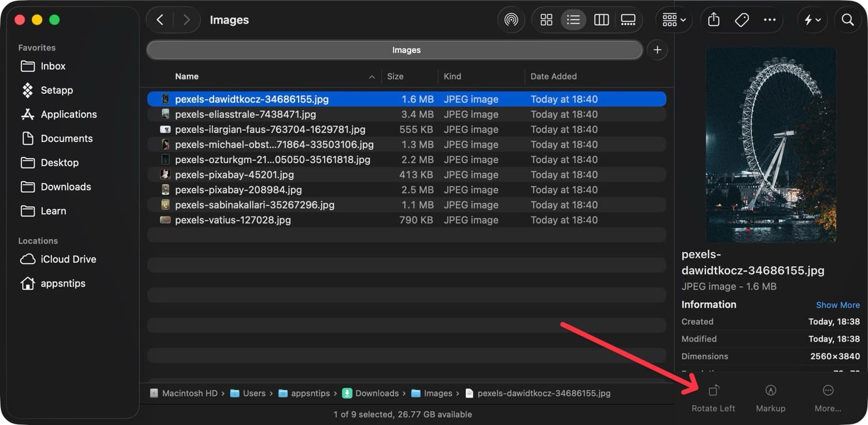Switch to icon view in the toolbar
The image size is (868, 425).
(x=546, y=19)
